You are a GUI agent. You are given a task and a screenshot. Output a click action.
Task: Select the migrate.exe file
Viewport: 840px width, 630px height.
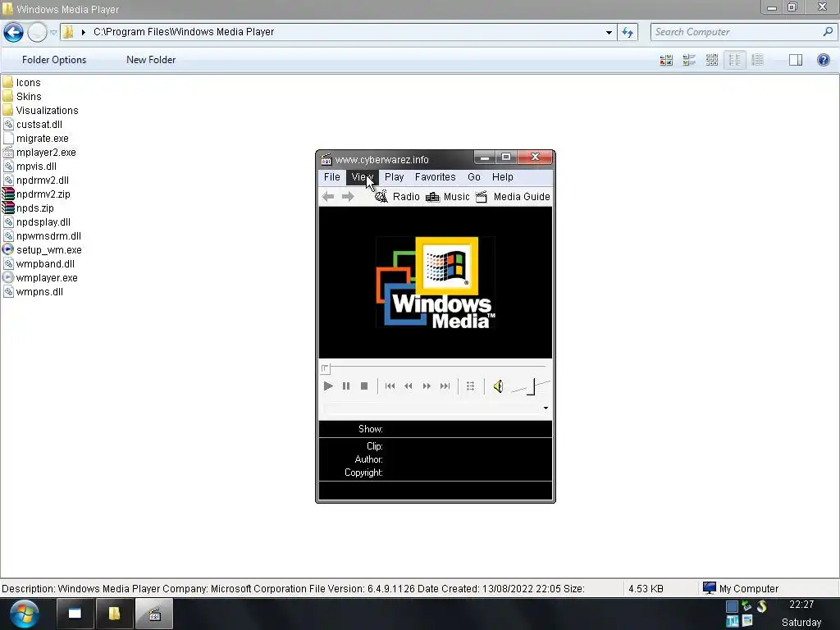35,138
